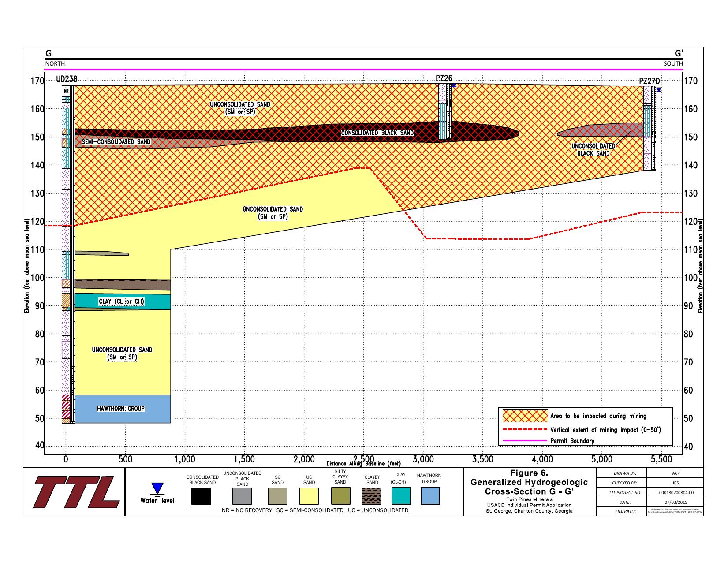Click the 40 elevation label on right axis
Viewport: 728px width, 562px height.
point(688,447)
